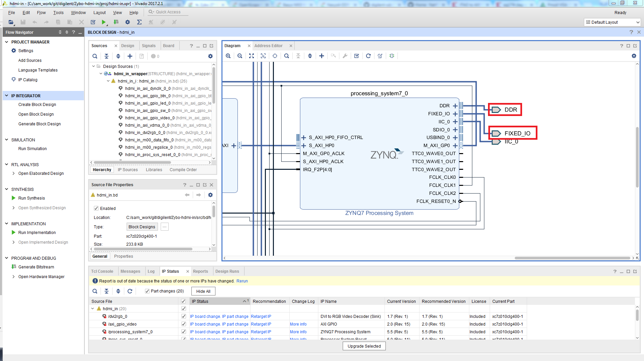
Task: Switch to the Tcl Console tab
Action: point(102,271)
